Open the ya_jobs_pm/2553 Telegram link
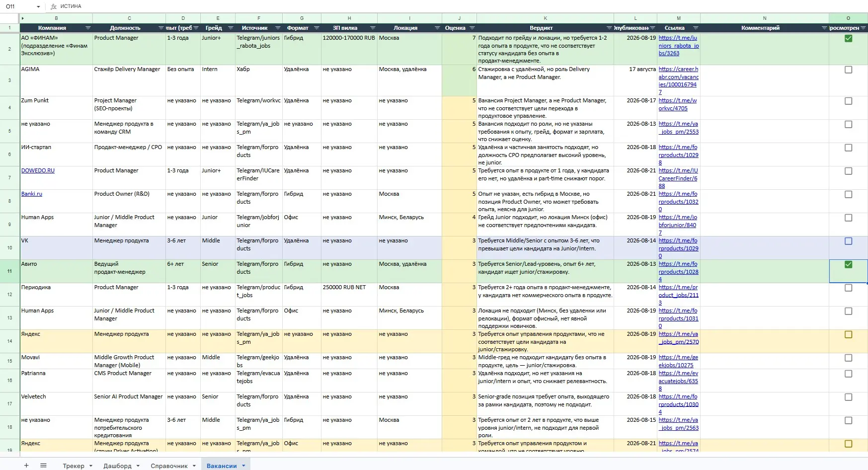The width and height of the screenshot is (868, 470). click(679, 128)
